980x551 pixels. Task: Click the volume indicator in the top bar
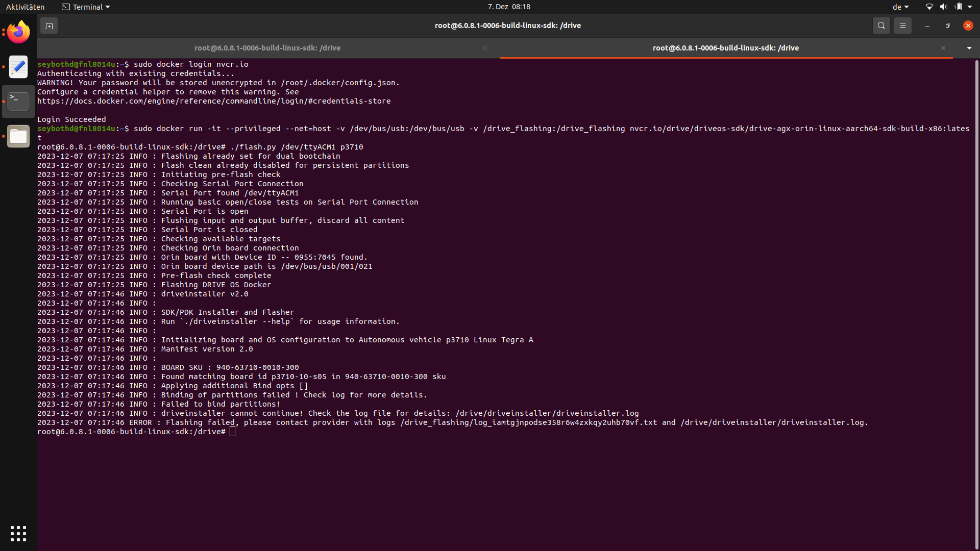pos(944,7)
